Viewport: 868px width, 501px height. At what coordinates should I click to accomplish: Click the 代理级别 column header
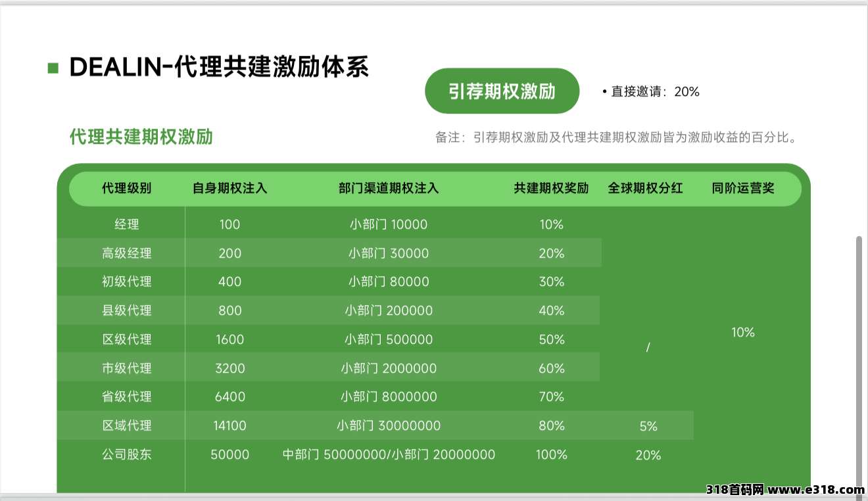click(126, 188)
